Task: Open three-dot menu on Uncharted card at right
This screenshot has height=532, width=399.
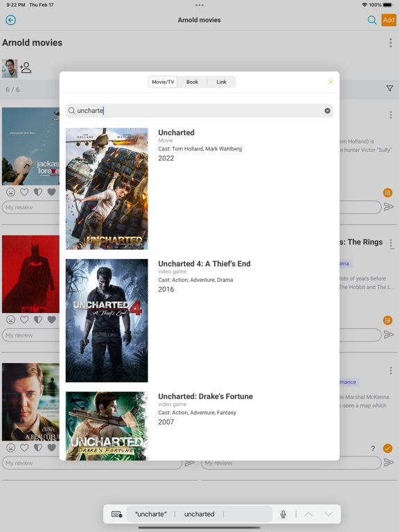Action: 391,115
